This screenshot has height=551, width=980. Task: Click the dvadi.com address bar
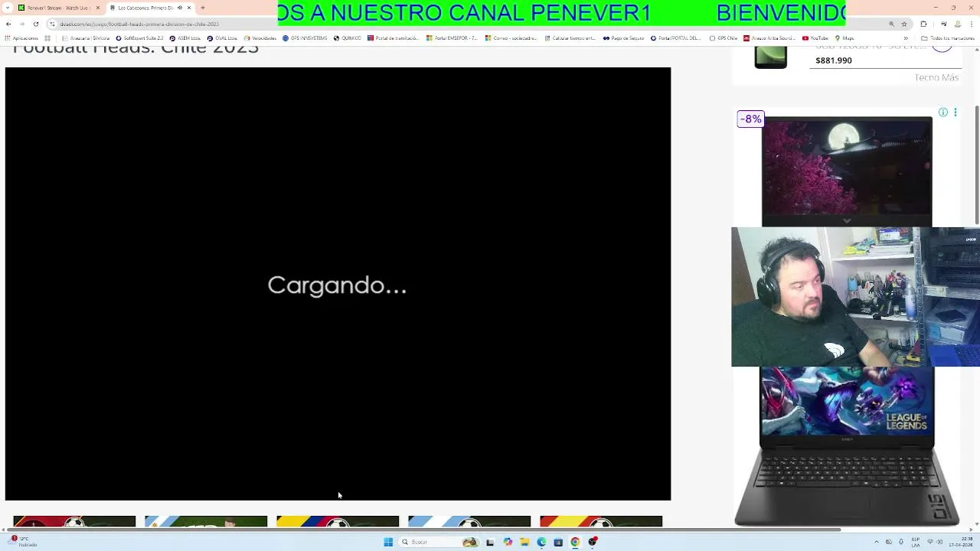[459, 24]
